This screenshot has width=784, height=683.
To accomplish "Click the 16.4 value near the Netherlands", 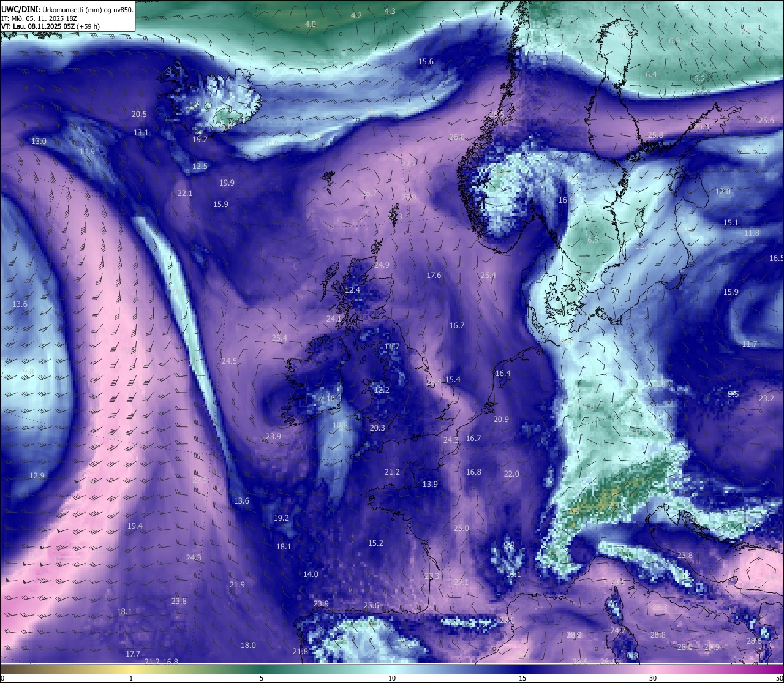I will pos(503,374).
